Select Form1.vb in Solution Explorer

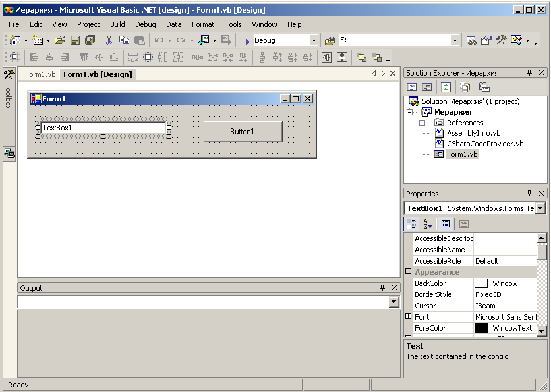(x=462, y=154)
